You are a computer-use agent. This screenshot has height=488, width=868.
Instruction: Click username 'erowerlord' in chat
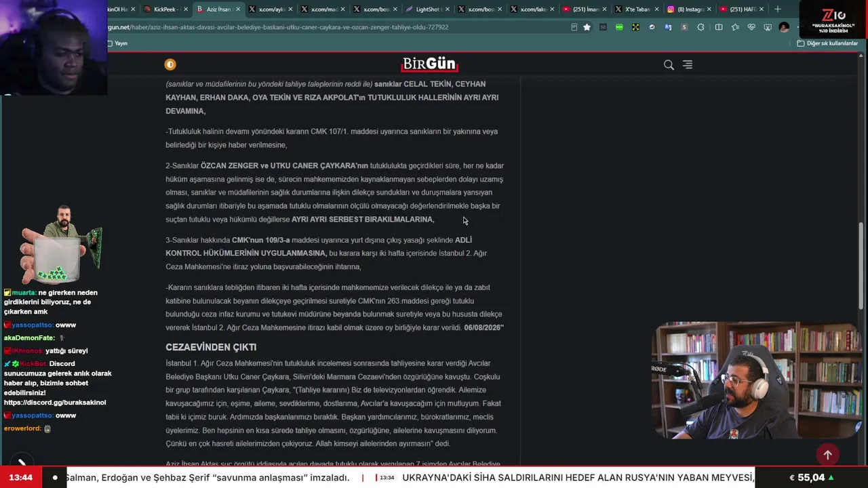point(22,428)
